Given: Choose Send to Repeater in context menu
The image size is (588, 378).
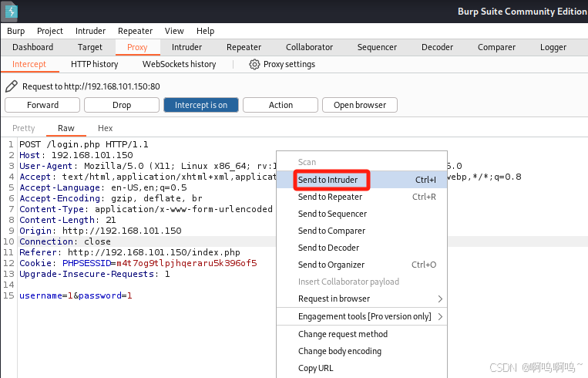Looking at the screenshot, I should click(x=362, y=197).
